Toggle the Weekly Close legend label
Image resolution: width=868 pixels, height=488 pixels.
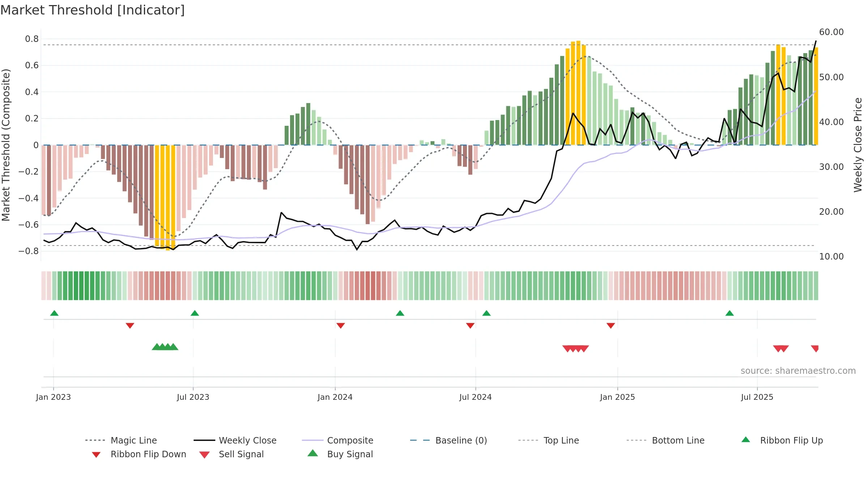(248, 440)
